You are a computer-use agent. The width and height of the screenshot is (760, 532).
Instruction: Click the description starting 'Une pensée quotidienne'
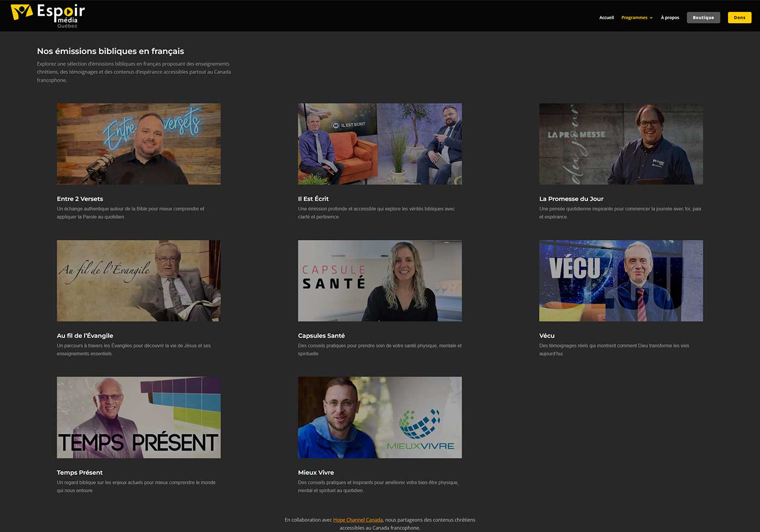(x=620, y=213)
